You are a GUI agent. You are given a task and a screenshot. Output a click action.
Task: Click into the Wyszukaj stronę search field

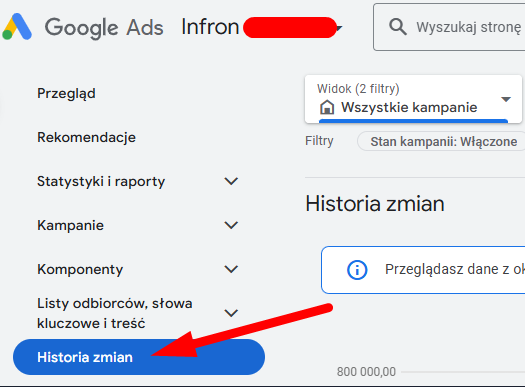[x=450, y=27]
